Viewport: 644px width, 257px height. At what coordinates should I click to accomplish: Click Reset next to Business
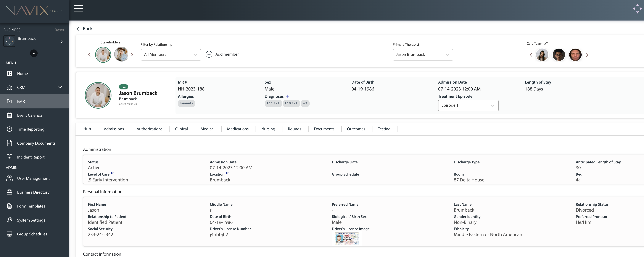tap(59, 30)
